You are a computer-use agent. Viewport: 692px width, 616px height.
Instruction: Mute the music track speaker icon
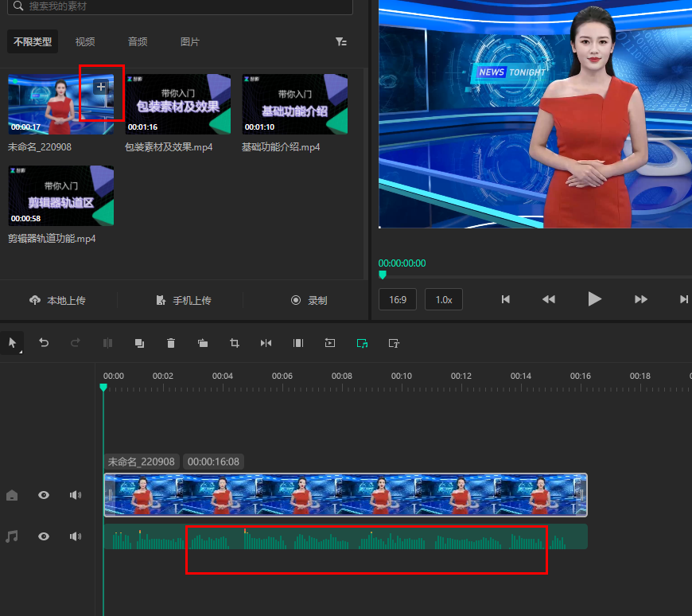pos(76,536)
